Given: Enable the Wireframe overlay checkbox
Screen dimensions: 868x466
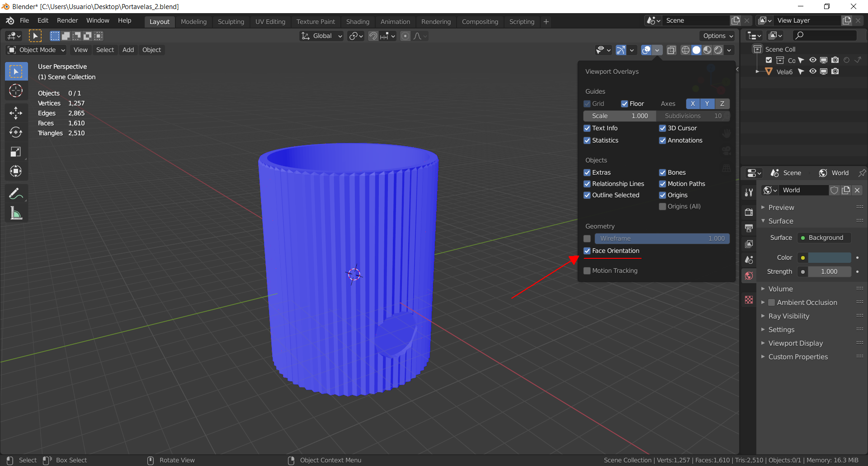Looking at the screenshot, I should point(587,238).
